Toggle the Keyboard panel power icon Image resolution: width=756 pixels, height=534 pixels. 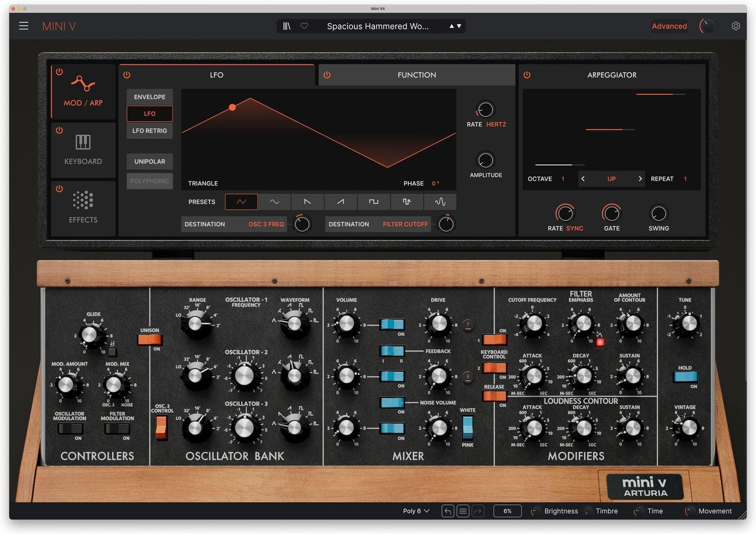coord(59,130)
